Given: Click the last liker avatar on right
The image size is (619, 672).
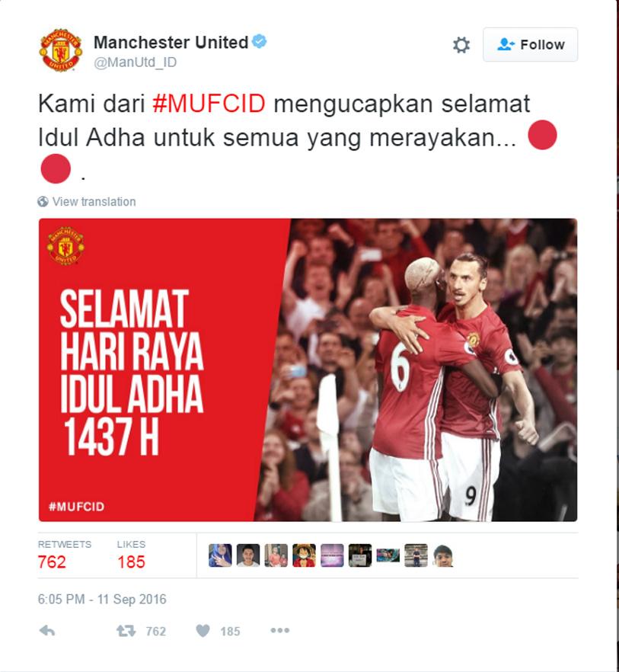Looking at the screenshot, I should coord(443,555).
